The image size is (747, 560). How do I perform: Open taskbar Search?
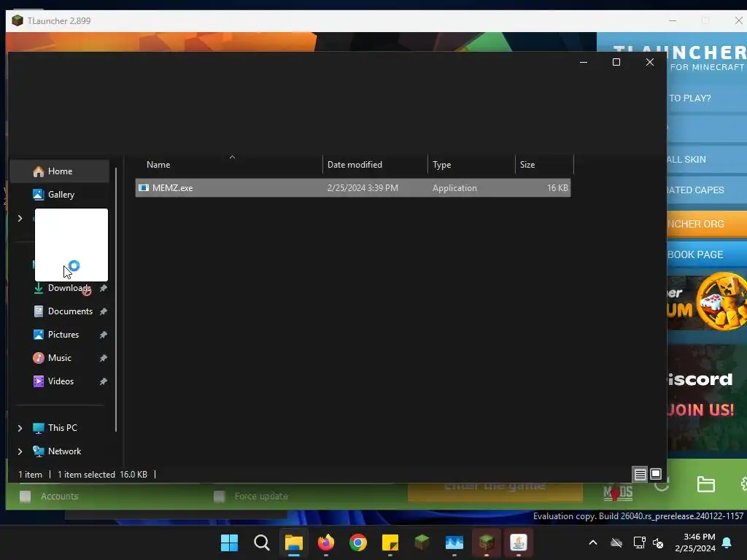coord(262,542)
